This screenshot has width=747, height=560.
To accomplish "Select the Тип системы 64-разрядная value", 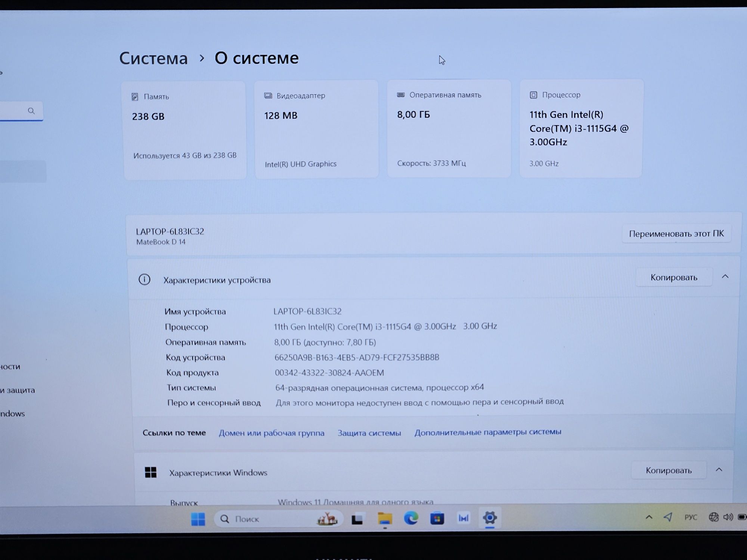I will 379,388.
